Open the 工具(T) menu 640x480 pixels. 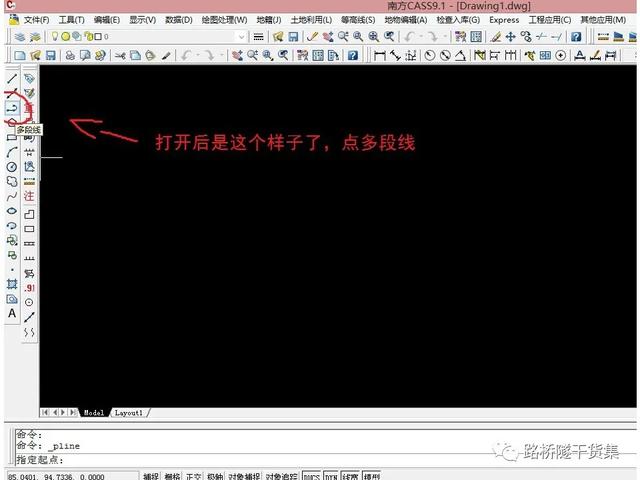[x=71, y=20]
